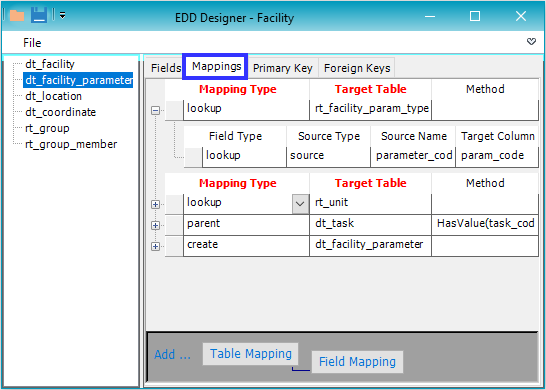Click the first Target Table column header
The image size is (546, 390).
pyautogui.click(x=370, y=89)
